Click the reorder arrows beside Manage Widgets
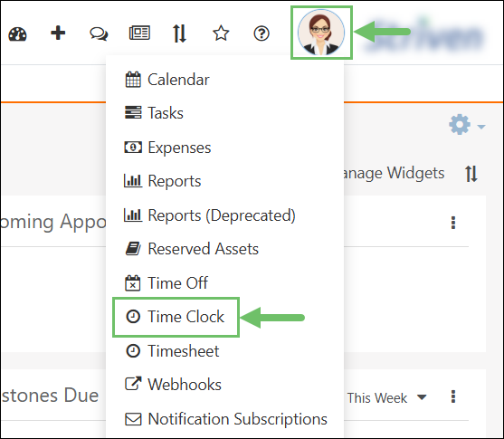The width and height of the screenshot is (504, 439). click(471, 174)
